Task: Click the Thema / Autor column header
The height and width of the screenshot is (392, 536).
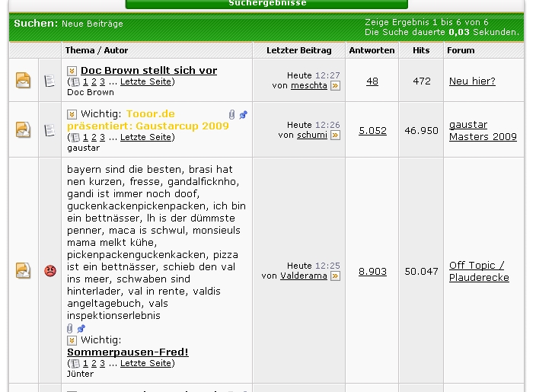Action: (97, 50)
